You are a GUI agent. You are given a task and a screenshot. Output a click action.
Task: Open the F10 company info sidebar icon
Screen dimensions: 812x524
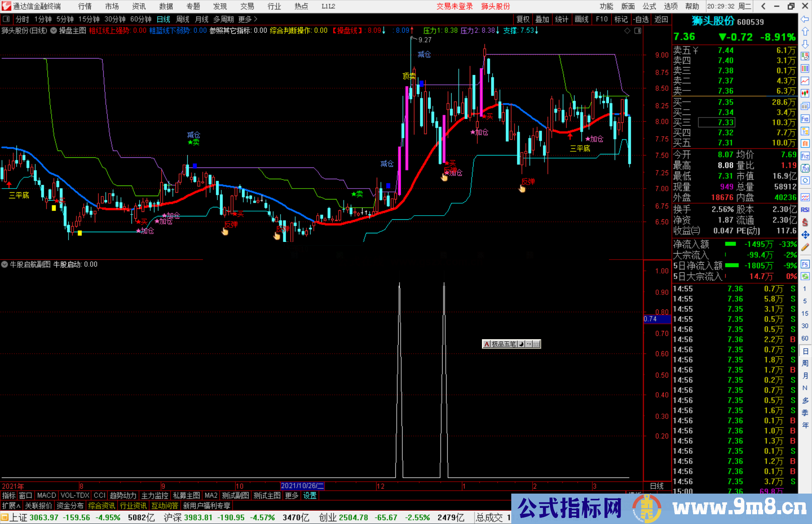[x=805, y=119]
